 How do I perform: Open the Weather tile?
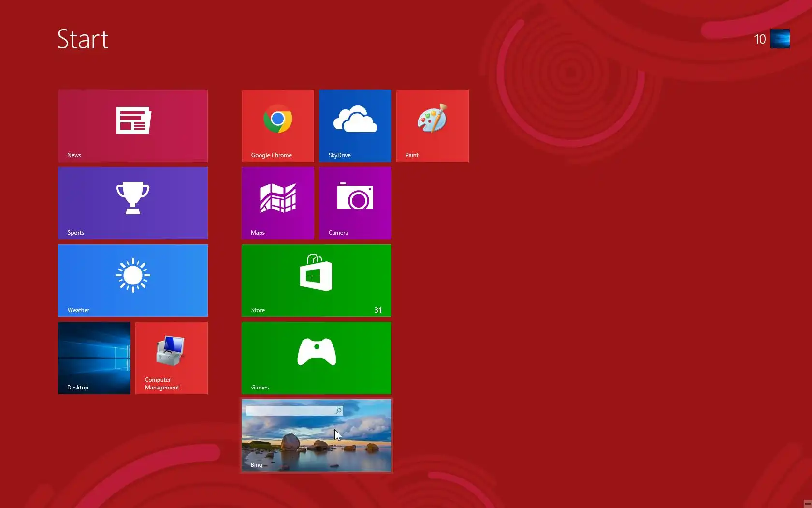click(133, 281)
